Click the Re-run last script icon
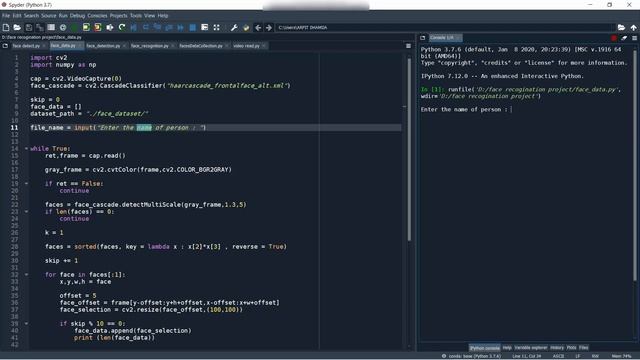This screenshot has height=360, width=640. [x=122, y=27]
